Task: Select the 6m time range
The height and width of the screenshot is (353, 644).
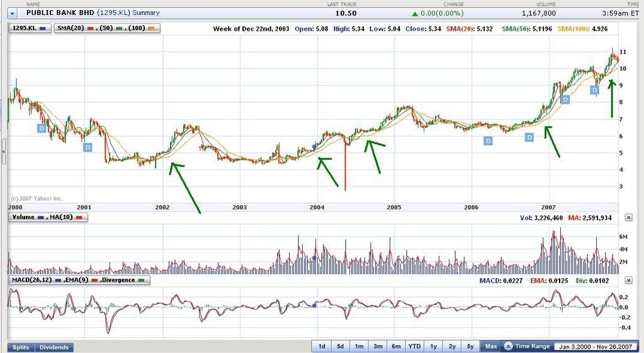Action: coord(396,347)
